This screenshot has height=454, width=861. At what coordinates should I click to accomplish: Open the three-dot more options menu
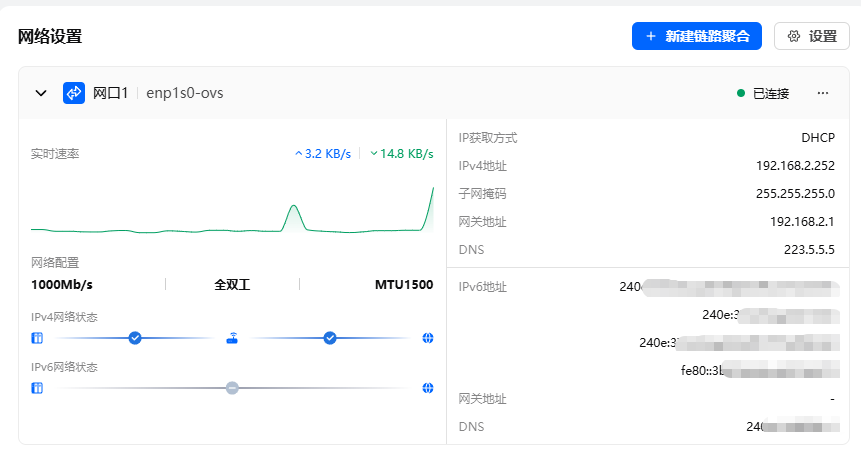[x=823, y=93]
